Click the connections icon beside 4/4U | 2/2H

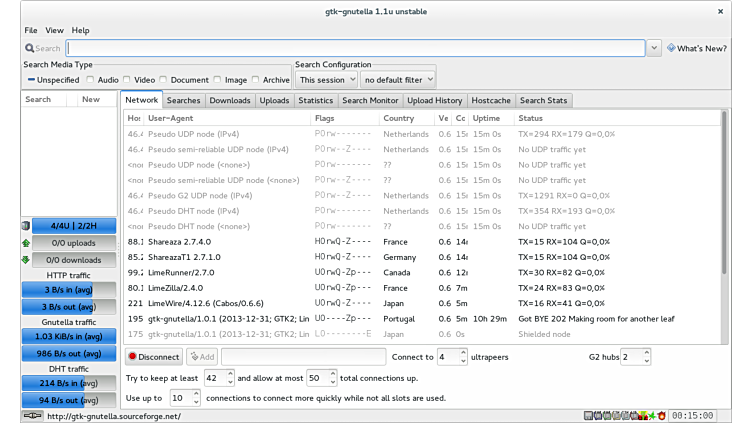(26, 226)
